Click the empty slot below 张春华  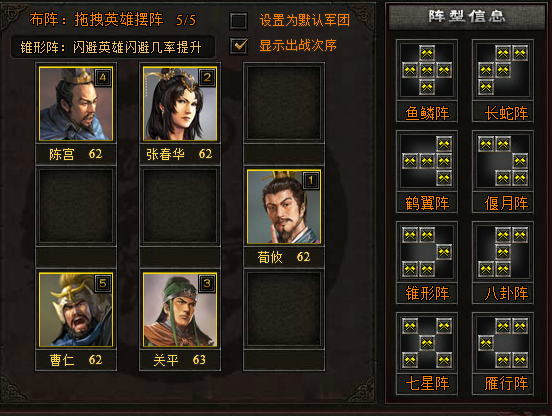[x=180, y=206]
